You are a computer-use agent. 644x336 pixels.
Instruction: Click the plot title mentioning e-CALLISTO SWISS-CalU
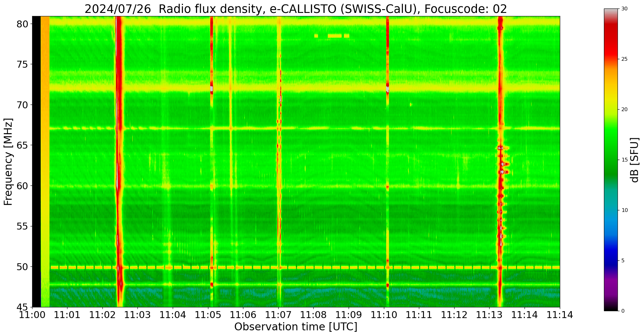[296, 9]
